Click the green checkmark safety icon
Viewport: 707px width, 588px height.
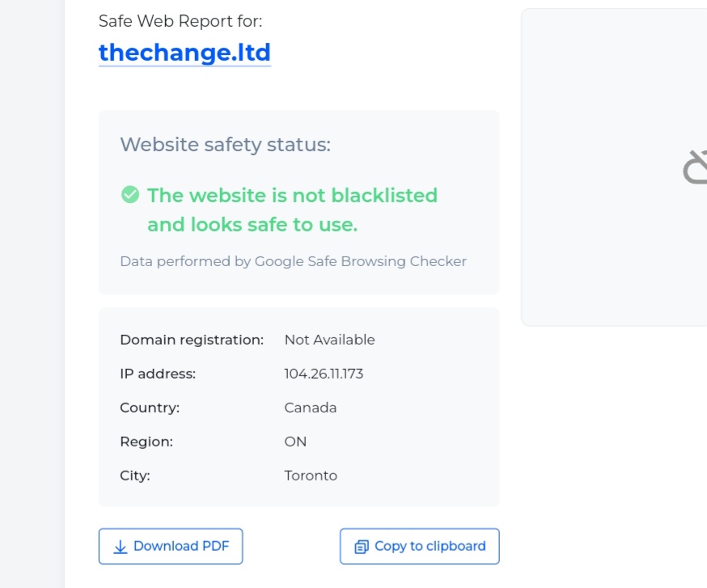tap(129, 195)
